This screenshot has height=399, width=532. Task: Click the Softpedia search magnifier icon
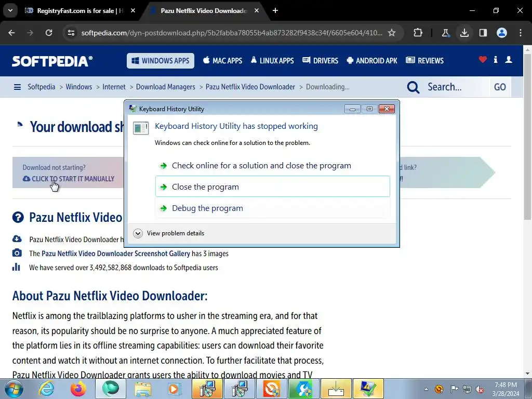[x=413, y=87]
